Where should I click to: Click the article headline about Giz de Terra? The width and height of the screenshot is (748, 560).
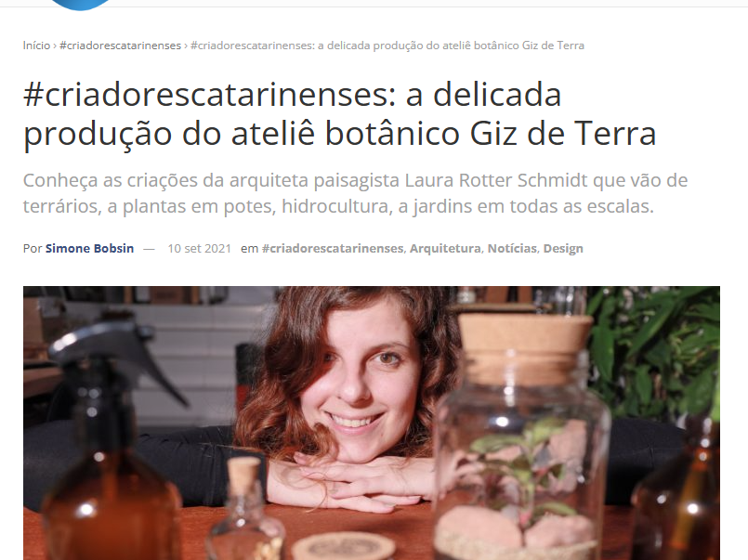tap(340, 114)
